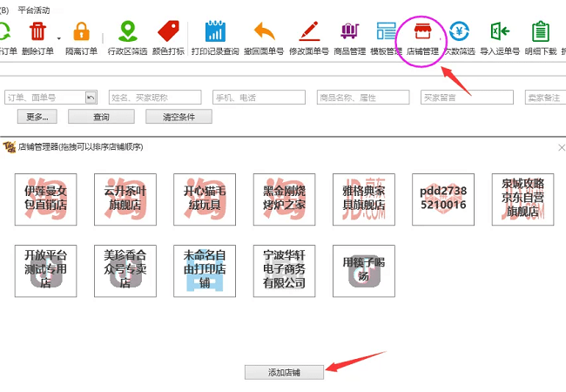This screenshot has width=566, height=392.
Task: Open 店铺管理 store icon
Action: click(422, 33)
